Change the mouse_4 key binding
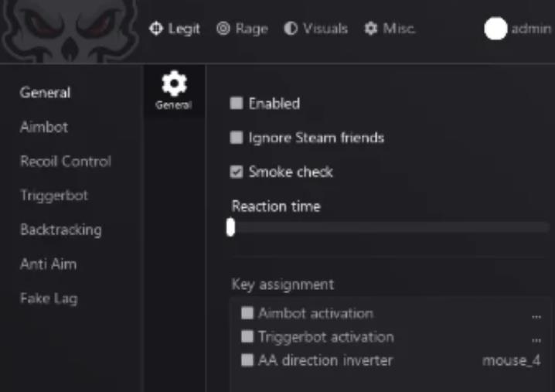This screenshot has width=555, height=392. 511,360
